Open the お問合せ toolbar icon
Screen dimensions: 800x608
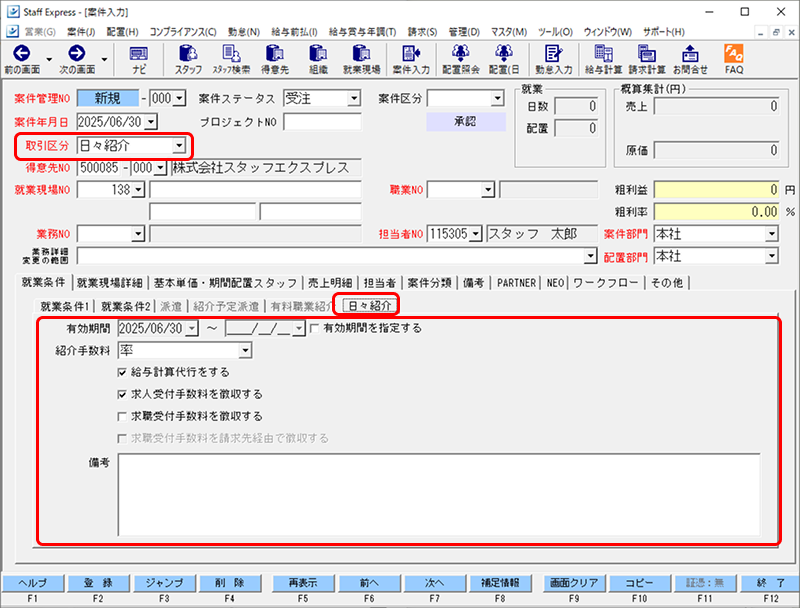(690, 60)
